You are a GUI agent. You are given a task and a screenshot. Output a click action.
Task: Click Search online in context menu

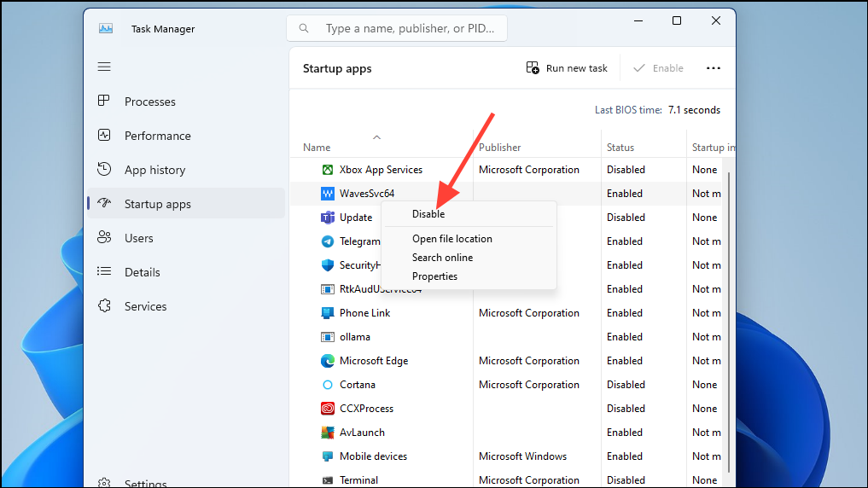pyautogui.click(x=442, y=258)
